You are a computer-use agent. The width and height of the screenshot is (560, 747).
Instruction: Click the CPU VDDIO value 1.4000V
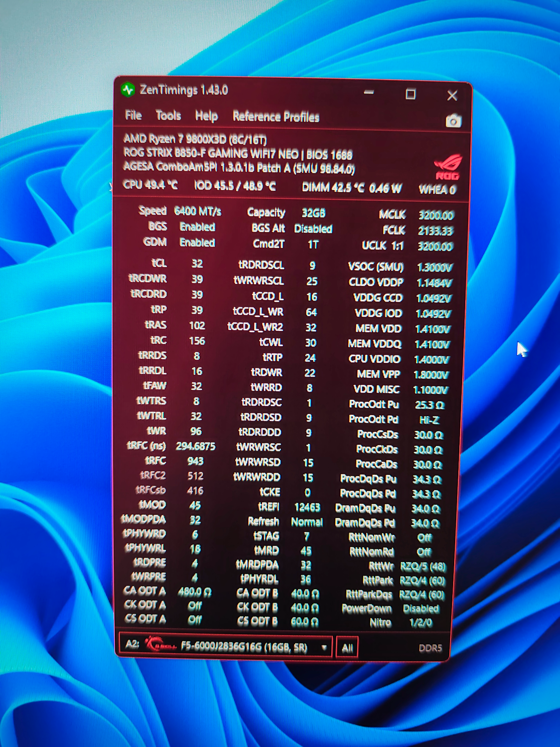pos(431,360)
